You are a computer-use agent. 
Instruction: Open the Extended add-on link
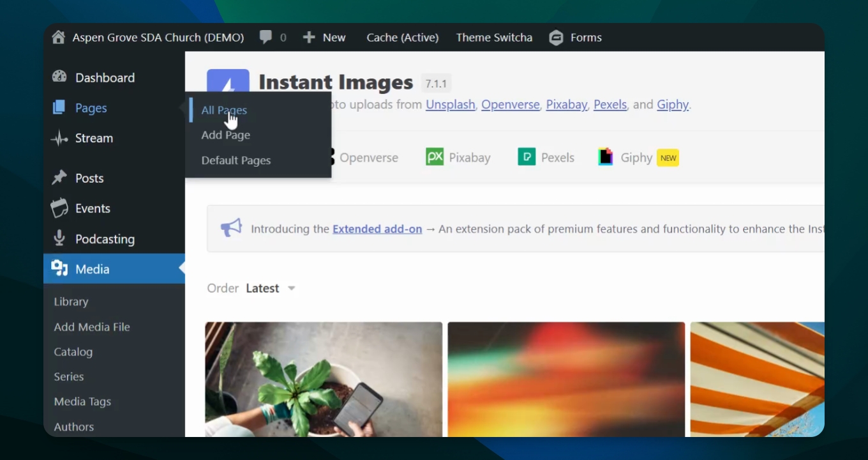(x=377, y=229)
